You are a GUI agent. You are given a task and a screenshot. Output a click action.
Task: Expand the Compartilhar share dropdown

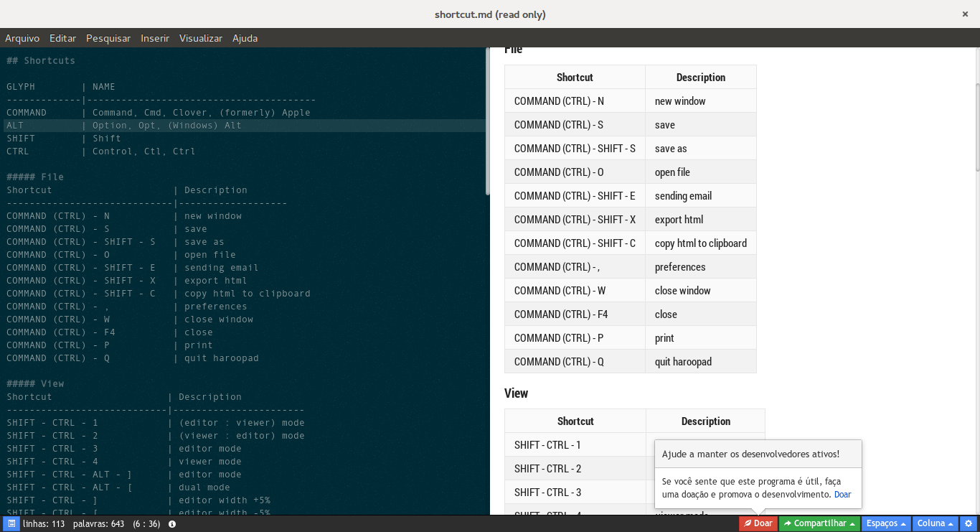click(x=819, y=524)
